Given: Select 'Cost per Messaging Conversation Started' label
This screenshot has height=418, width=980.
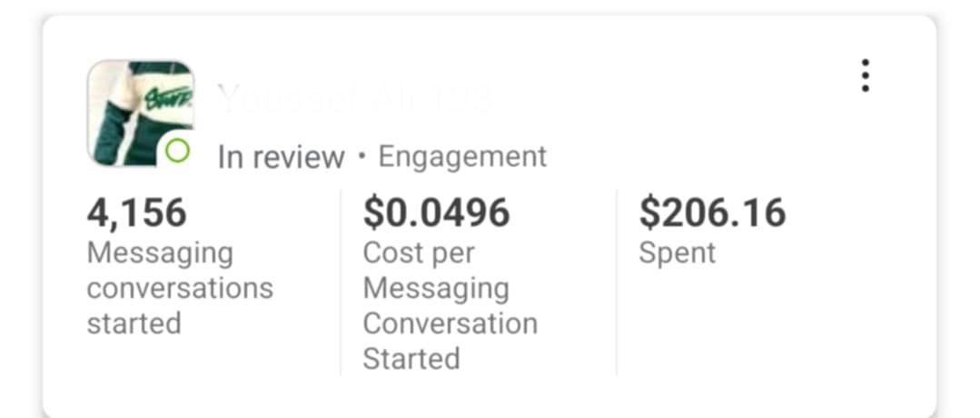Looking at the screenshot, I should coord(450,305).
